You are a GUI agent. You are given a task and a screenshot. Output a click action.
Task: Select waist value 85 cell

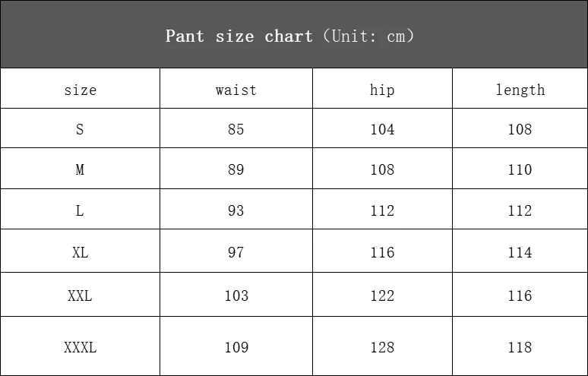236,128
